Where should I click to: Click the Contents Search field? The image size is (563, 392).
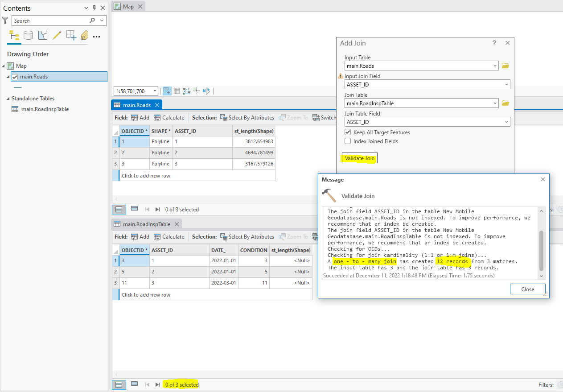click(x=50, y=21)
